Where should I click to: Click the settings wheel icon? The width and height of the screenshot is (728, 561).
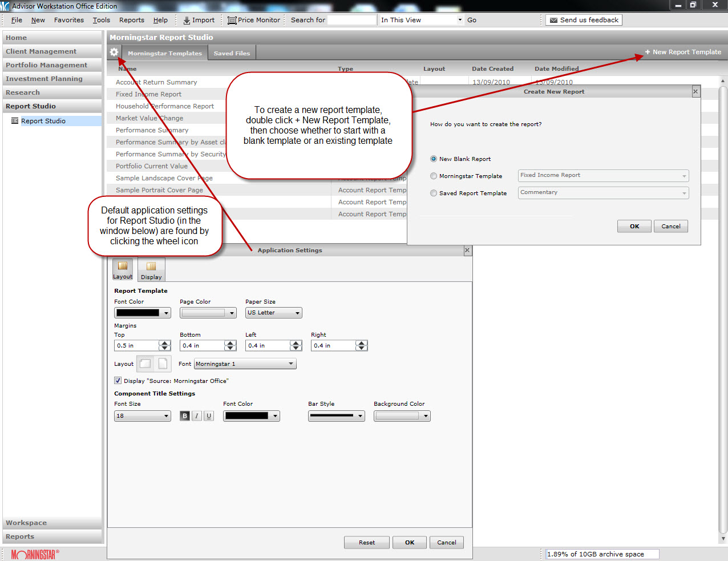(x=114, y=52)
